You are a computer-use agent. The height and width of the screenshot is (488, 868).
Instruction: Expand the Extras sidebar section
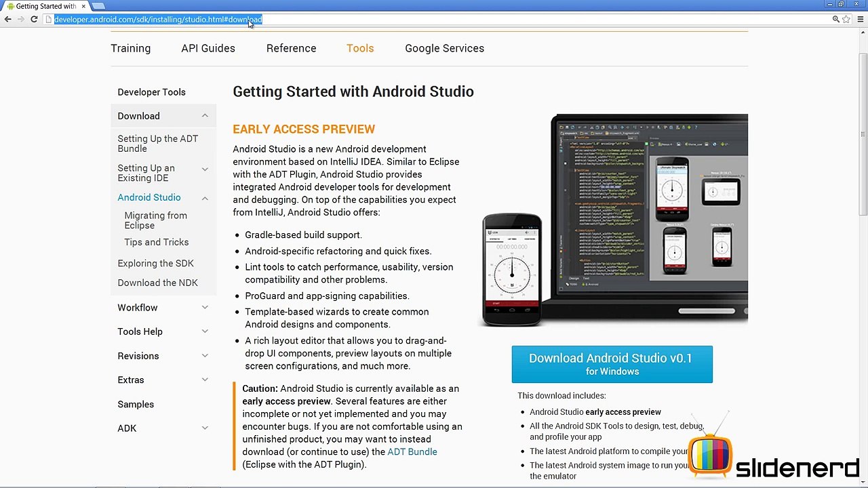point(205,380)
